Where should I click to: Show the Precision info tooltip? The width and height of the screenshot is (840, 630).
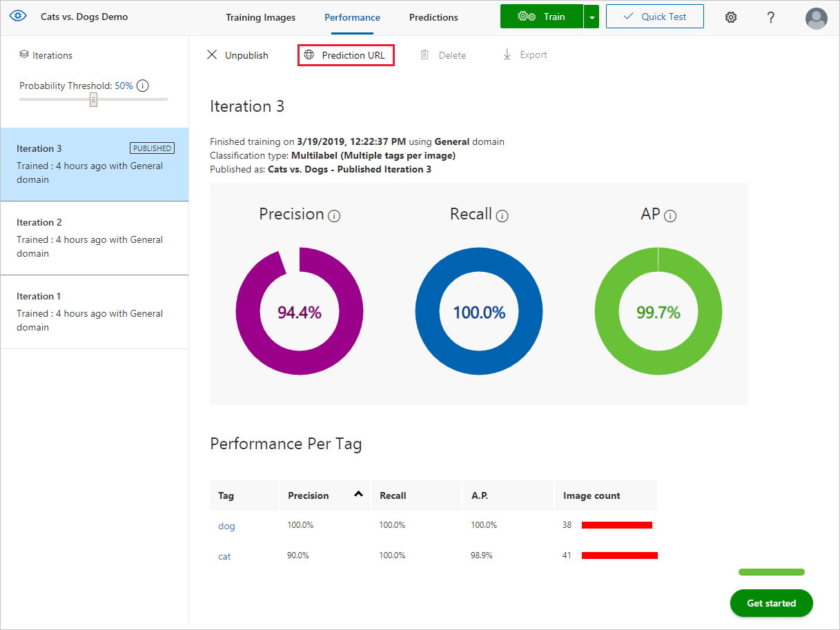tap(335, 216)
